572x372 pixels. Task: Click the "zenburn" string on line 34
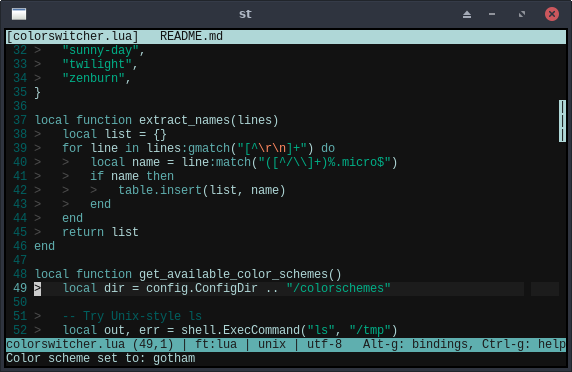pos(93,78)
